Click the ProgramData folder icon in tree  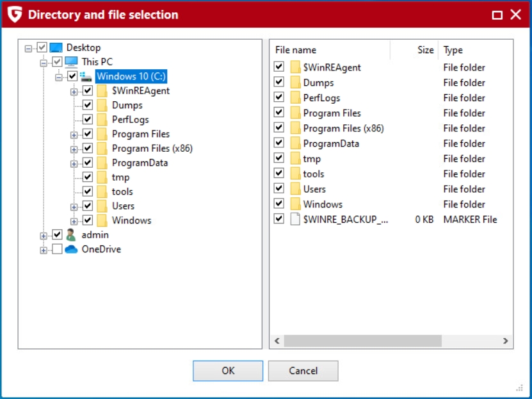click(x=102, y=163)
